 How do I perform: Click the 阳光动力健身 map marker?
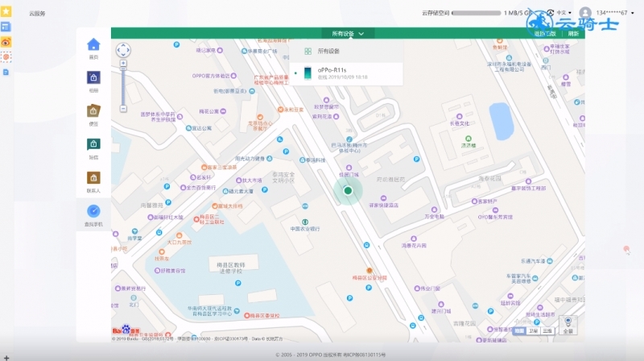pos(270,158)
